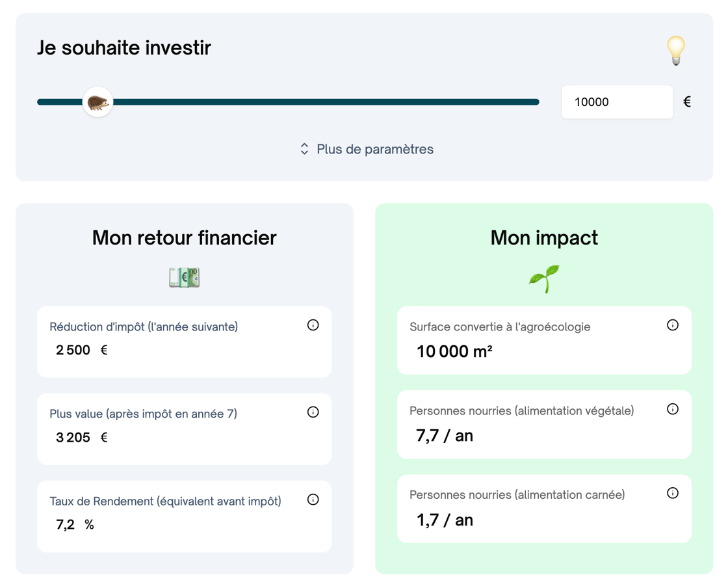The image size is (728, 588).
Task: Click the Mon impact heading
Action: [544, 238]
